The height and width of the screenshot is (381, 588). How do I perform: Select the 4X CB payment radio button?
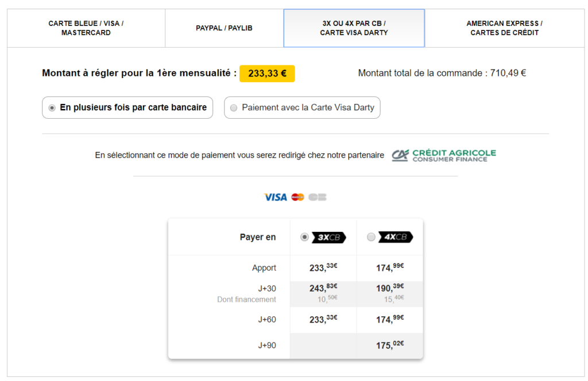pos(371,237)
